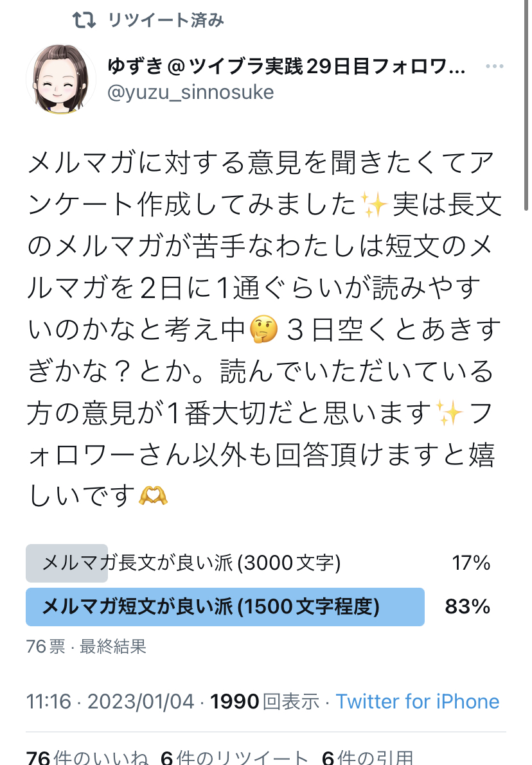
Task: Click the 83% poll result value
Action: point(468,606)
